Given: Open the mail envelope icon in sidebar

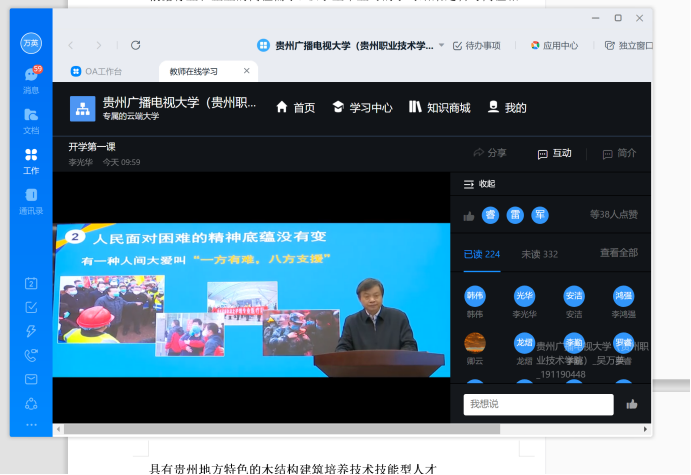Looking at the screenshot, I should coord(31,379).
